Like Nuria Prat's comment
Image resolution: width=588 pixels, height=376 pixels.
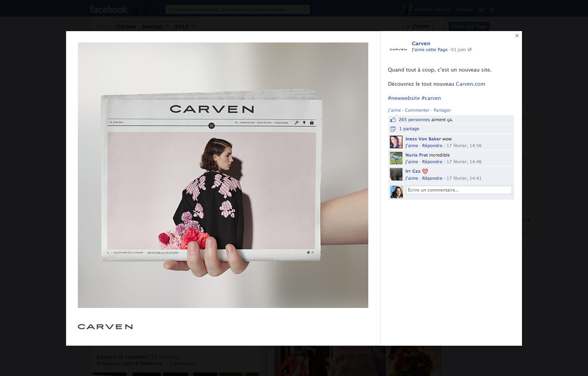coord(412,161)
